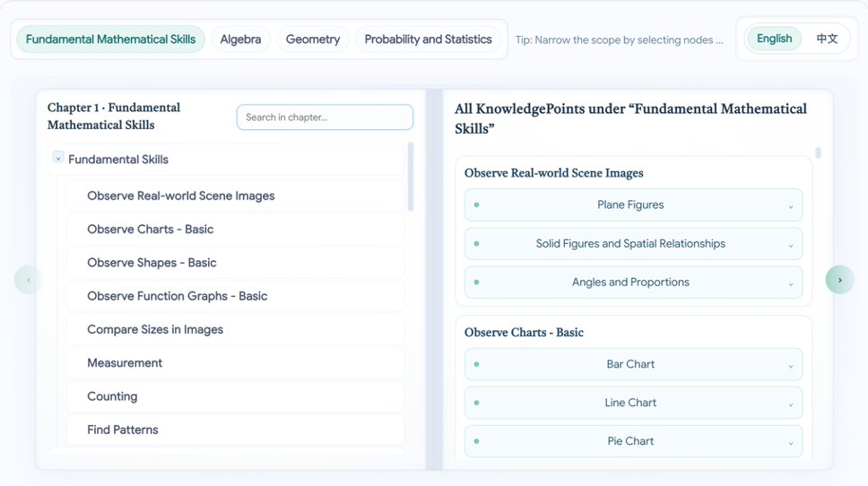The height and width of the screenshot is (486, 868).
Task: Click the narrow-the-scope tip text
Action: point(619,39)
